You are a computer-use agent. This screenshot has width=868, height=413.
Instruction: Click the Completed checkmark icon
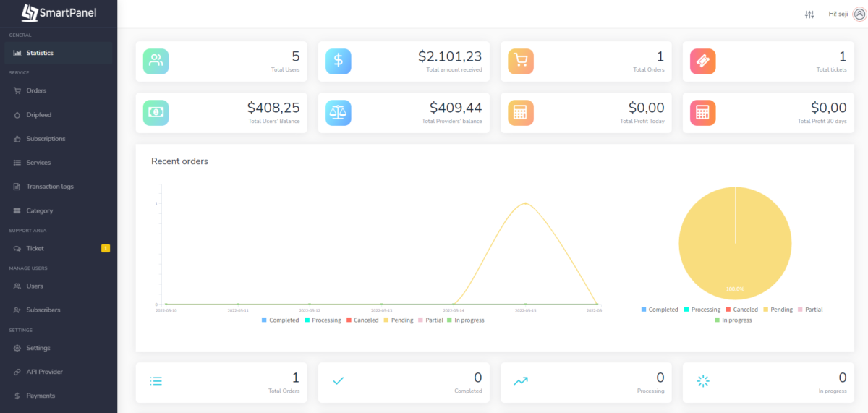tap(338, 380)
